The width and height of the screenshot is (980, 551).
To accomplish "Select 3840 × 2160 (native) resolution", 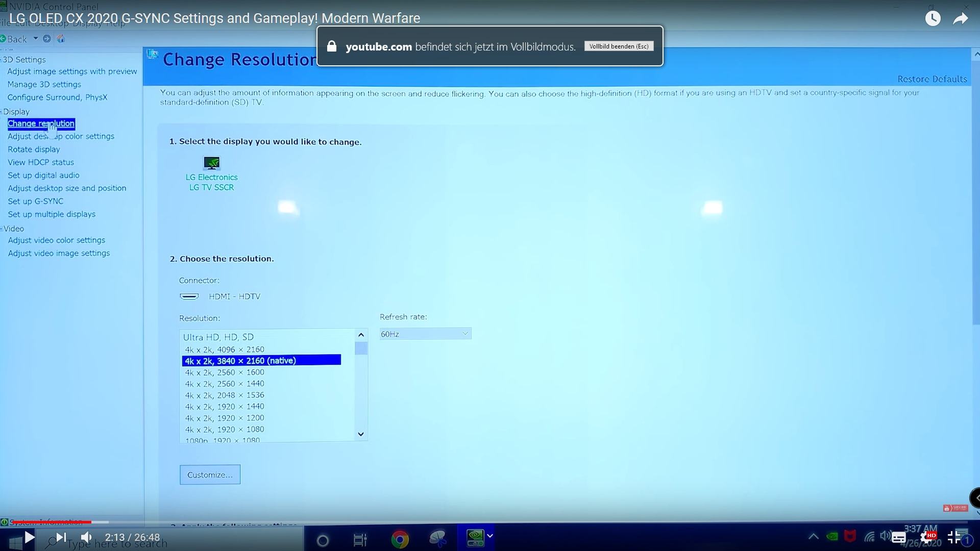I will 261,361.
